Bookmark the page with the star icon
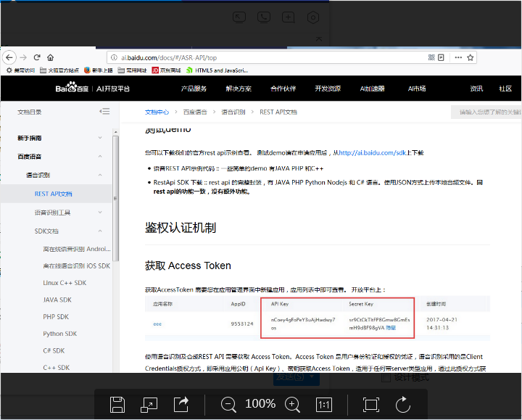The height and width of the screenshot is (420, 522). pyautogui.click(x=470, y=57)
